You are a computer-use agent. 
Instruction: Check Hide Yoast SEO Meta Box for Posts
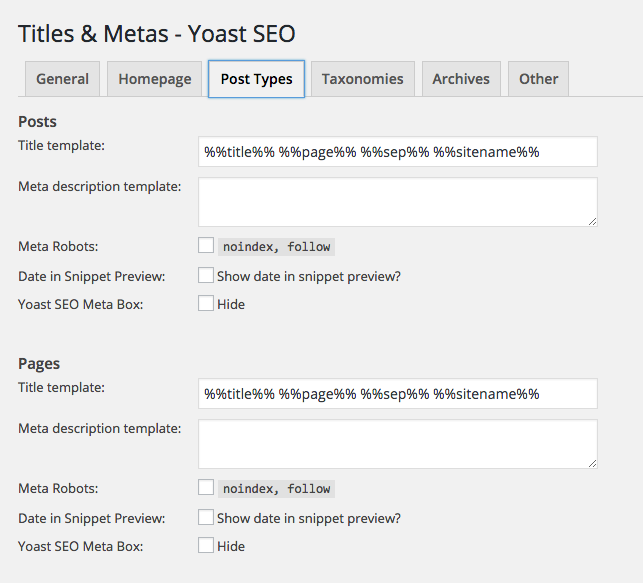click(x=206, y=304)
